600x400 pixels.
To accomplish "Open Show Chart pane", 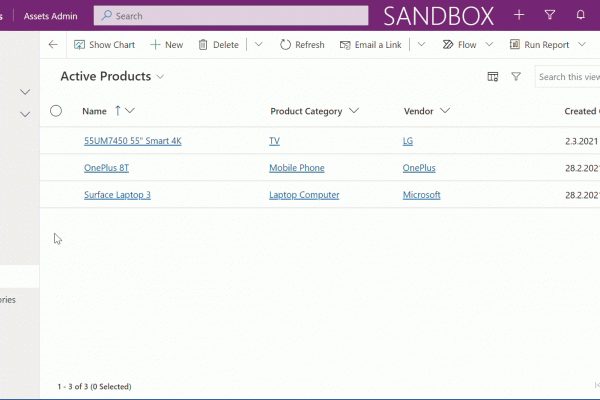I will pyautogui.click(x=104, y=45).
